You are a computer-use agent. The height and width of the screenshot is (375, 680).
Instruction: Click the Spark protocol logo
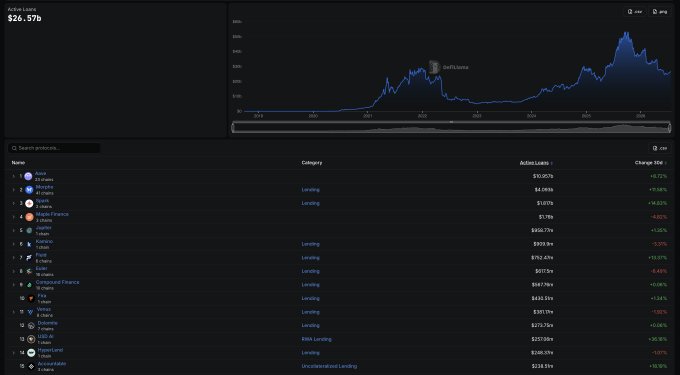[x=29, y=203]
